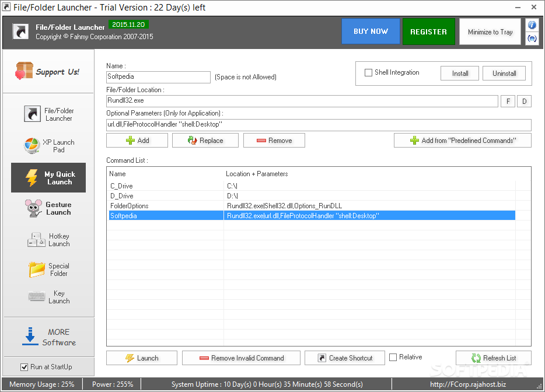
Task: Open XP Launch Pad section
Action: pos(48,146)
